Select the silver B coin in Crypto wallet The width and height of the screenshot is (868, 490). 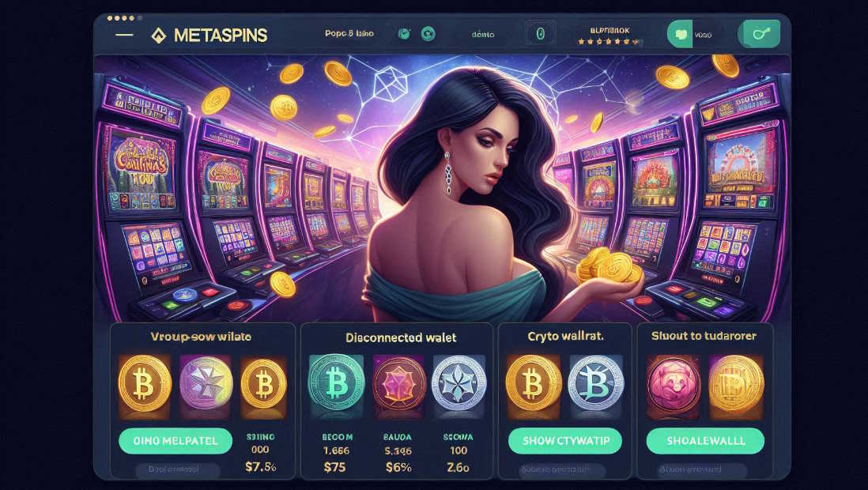point(596,383)
